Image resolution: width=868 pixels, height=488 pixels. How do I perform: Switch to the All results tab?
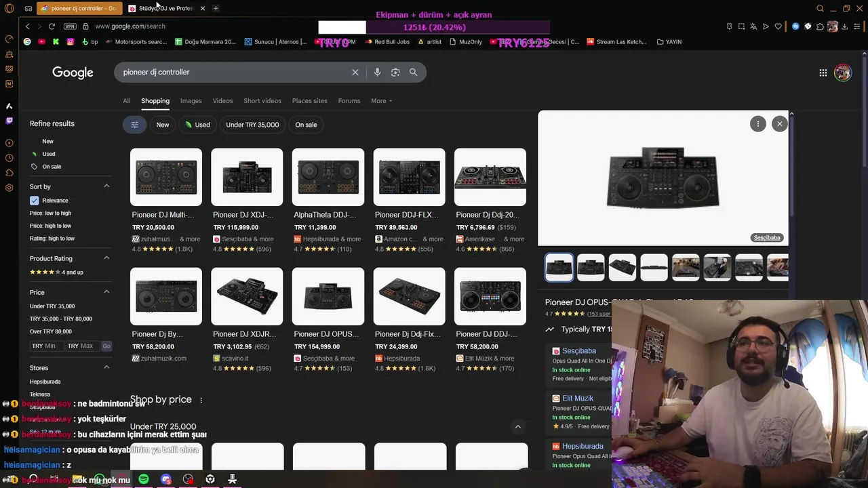coord(126,101)
